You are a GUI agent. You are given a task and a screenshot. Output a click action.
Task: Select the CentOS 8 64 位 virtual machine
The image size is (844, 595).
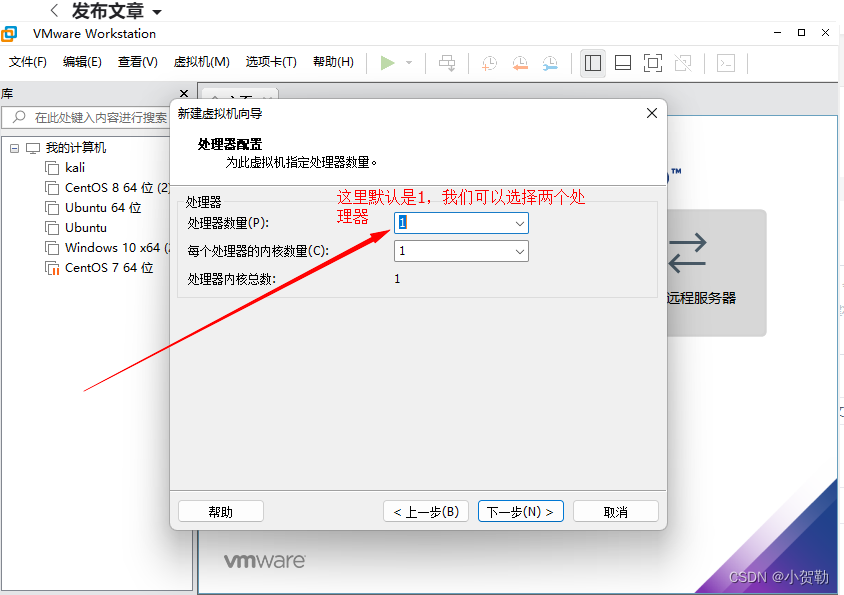(x=117, y=187)
